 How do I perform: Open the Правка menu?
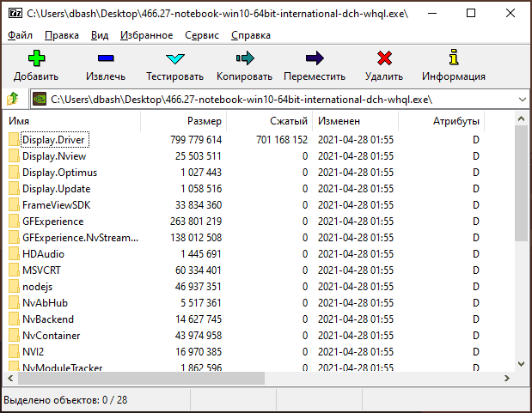(x=62, y=35)
